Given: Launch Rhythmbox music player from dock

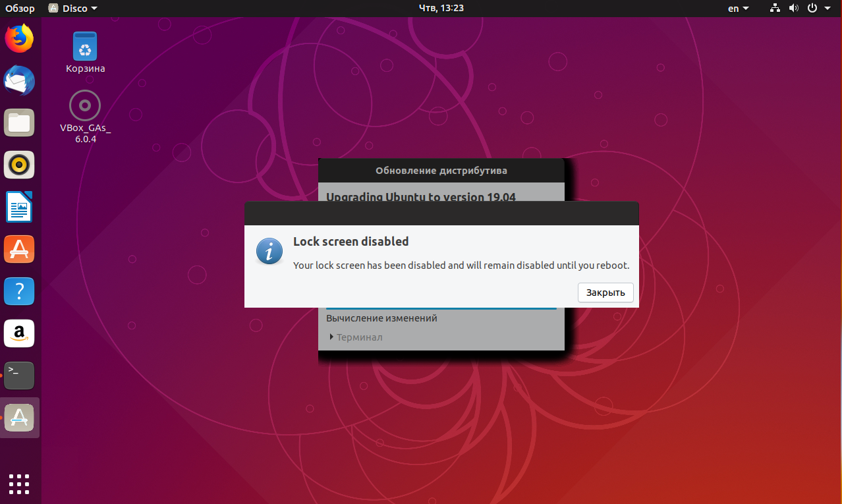Looking at the screenshot, I should coord(19,165).
